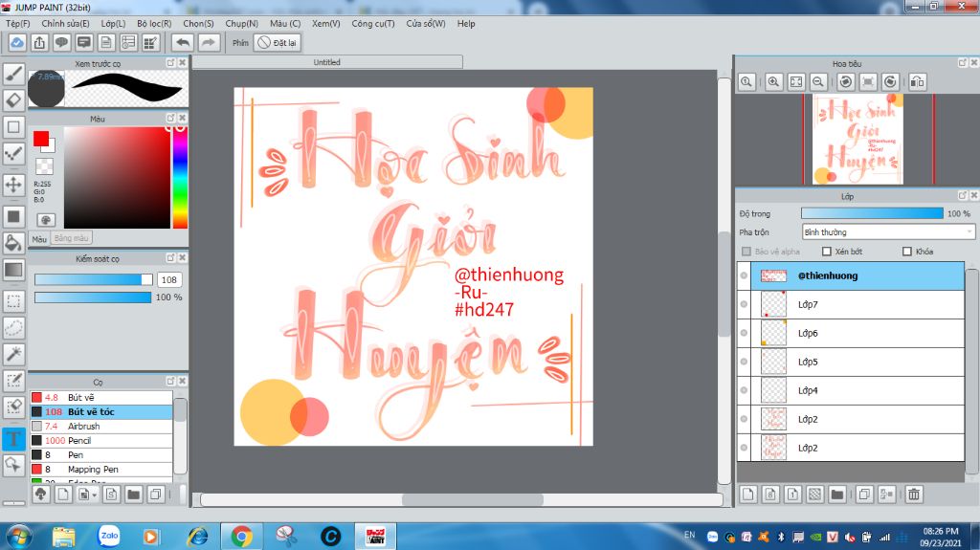Open the color palette button

click(x=46, y=220)
